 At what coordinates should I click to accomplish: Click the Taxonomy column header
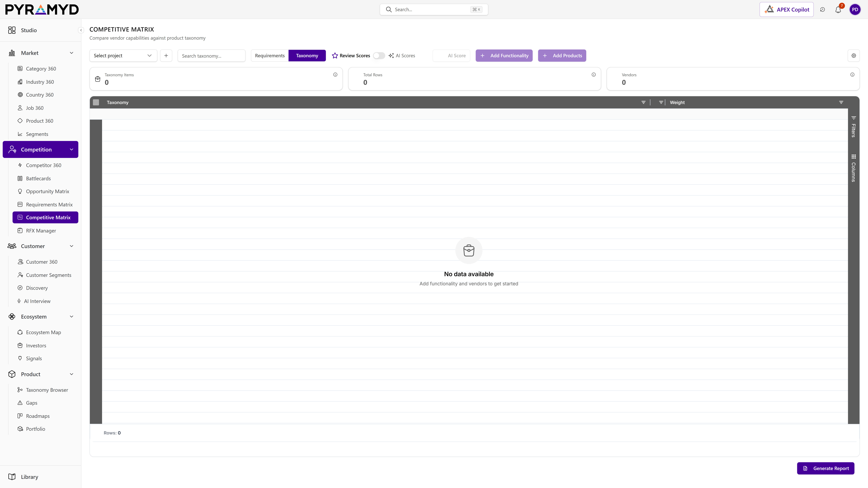tap(118, 102)
